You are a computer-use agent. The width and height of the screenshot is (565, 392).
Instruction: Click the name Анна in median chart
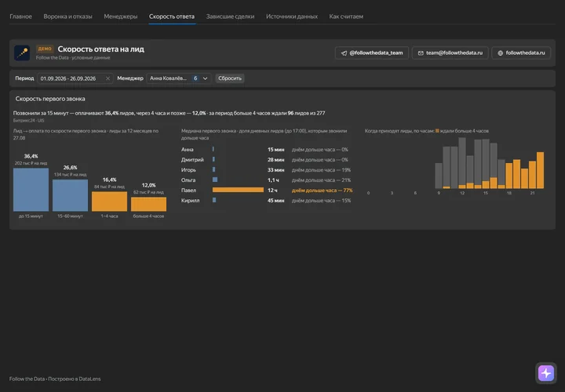coord(188,150)
